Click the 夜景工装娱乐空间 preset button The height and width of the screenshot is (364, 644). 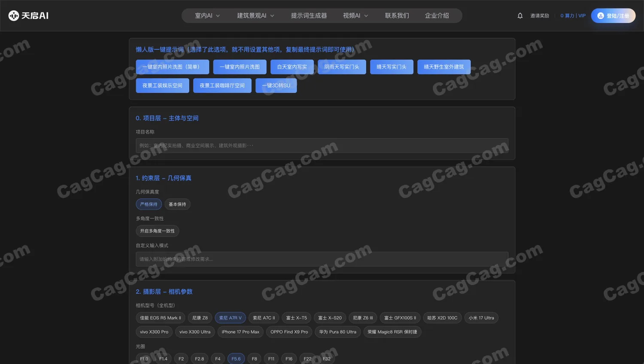point(162,85)
